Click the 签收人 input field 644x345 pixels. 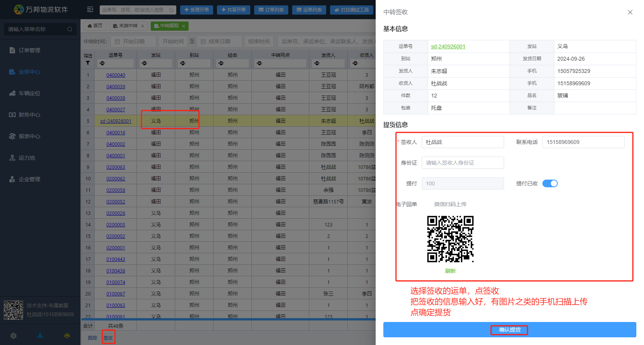[463, 142]
